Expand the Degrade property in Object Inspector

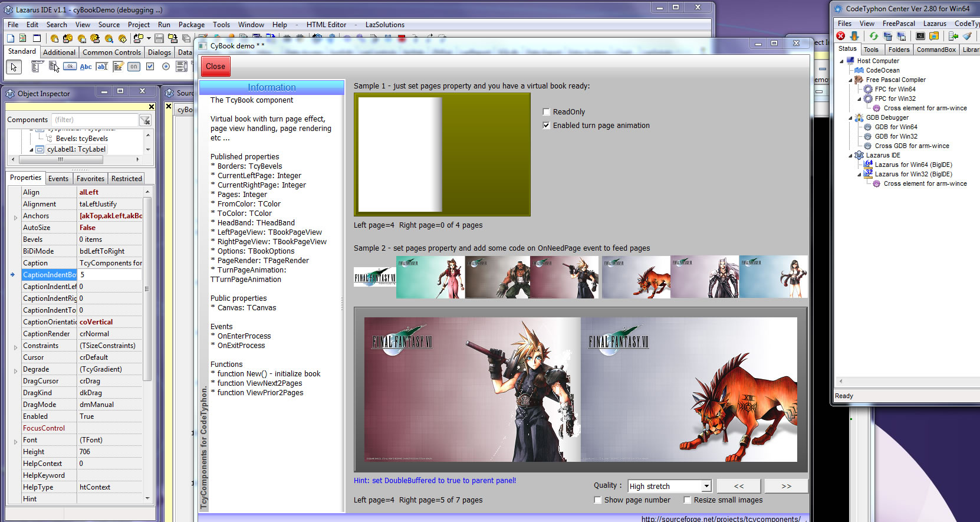15,371
